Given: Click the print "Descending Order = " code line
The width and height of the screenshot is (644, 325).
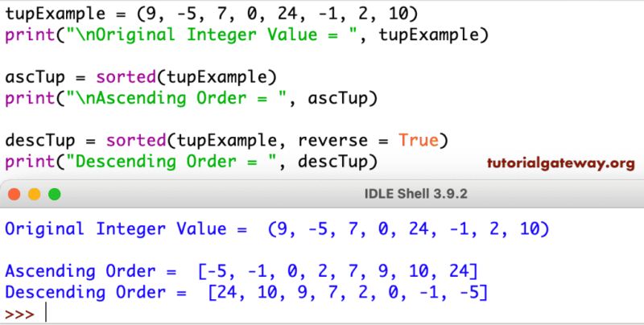Looking at the screenshot, I should point(192,162).
